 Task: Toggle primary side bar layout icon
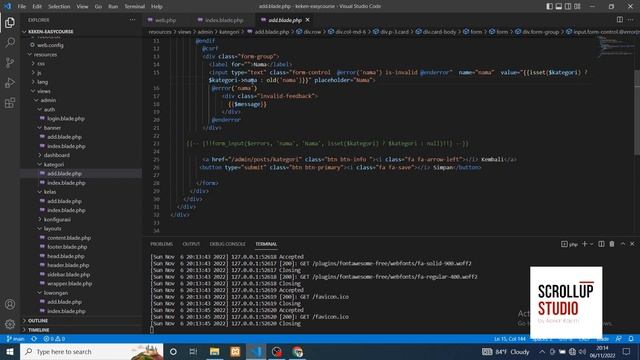point(550,6)
